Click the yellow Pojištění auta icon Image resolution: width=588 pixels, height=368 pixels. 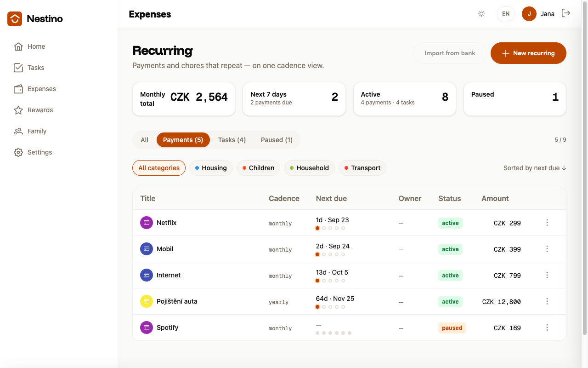(x=147, y=301)
